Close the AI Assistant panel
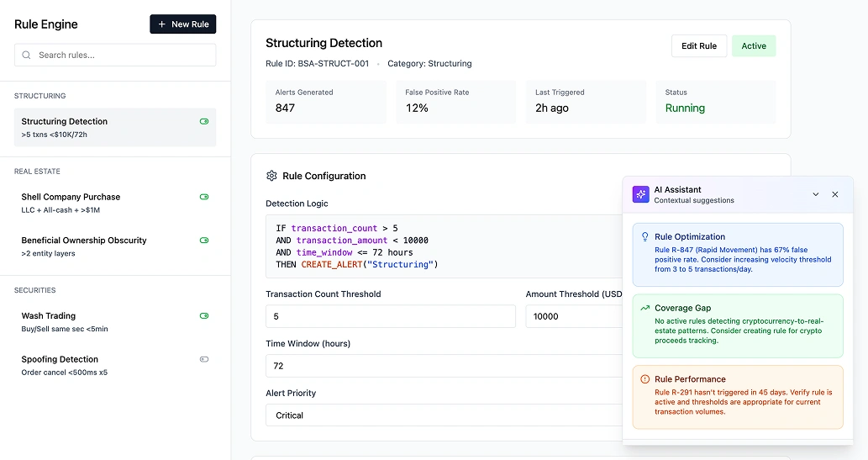This screenshot has width=868, height=460. click(834, 194)
